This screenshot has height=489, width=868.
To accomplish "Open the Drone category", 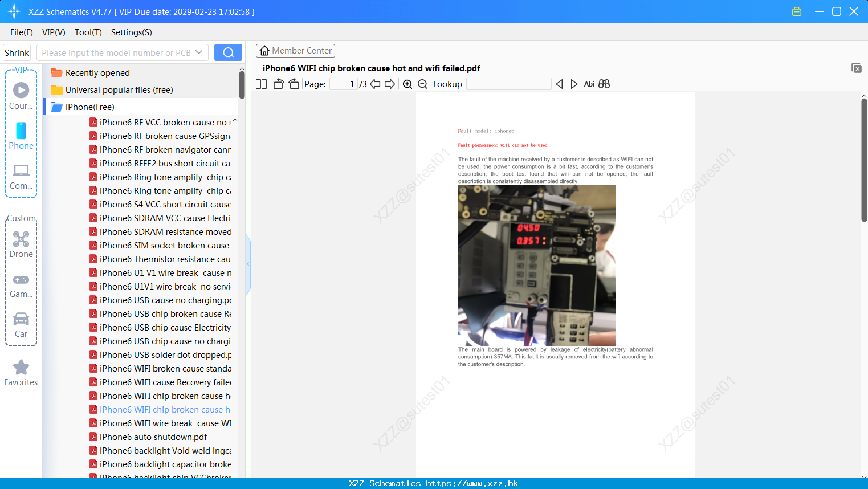I will pos(21,244).
